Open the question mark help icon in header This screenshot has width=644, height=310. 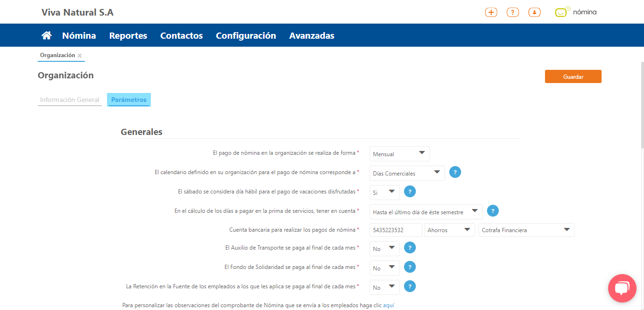(x=513, y=13)
